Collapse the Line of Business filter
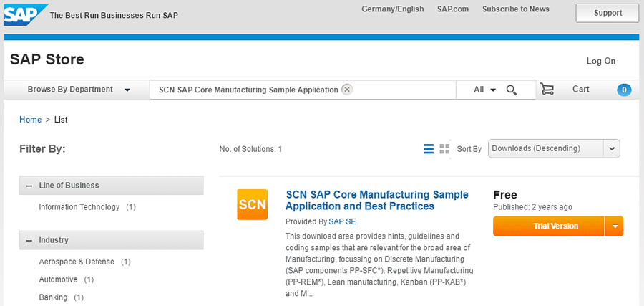The width and height of the screenshot is (644, 306). [29, 186]
